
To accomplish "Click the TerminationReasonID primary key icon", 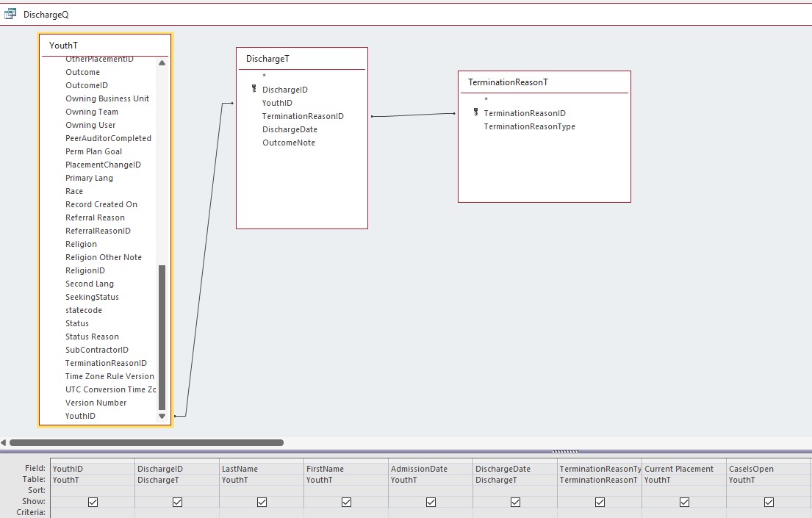I will pyautogui.click(x=475, y=113).
